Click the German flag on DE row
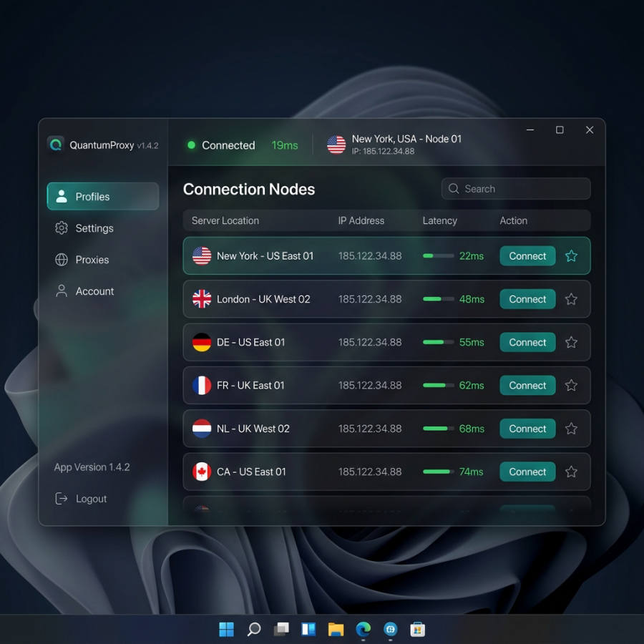The image size is (644, 644). 202,342
